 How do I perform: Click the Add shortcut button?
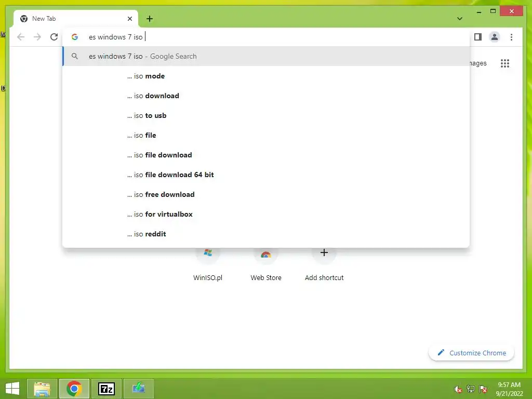click(x=324, y=264)
